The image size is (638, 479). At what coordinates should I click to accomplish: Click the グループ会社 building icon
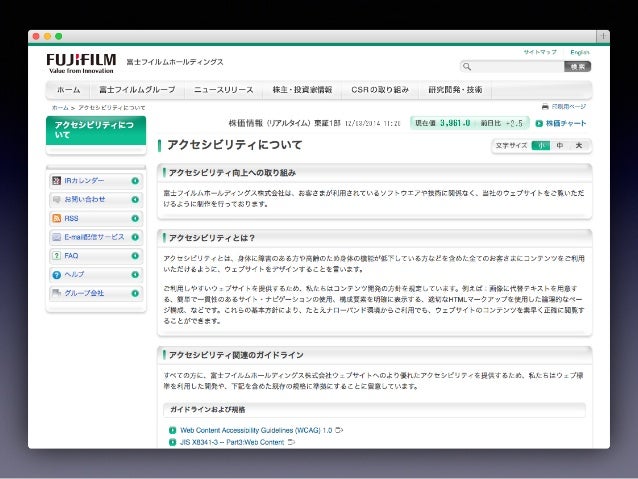click(x=57, y=293)
